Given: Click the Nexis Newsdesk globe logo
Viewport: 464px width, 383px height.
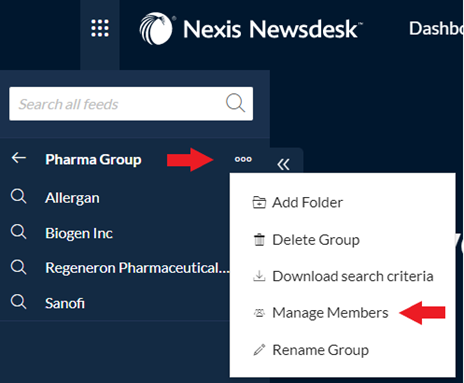Looking at the screenshot, I should click(x=156, y=29).
